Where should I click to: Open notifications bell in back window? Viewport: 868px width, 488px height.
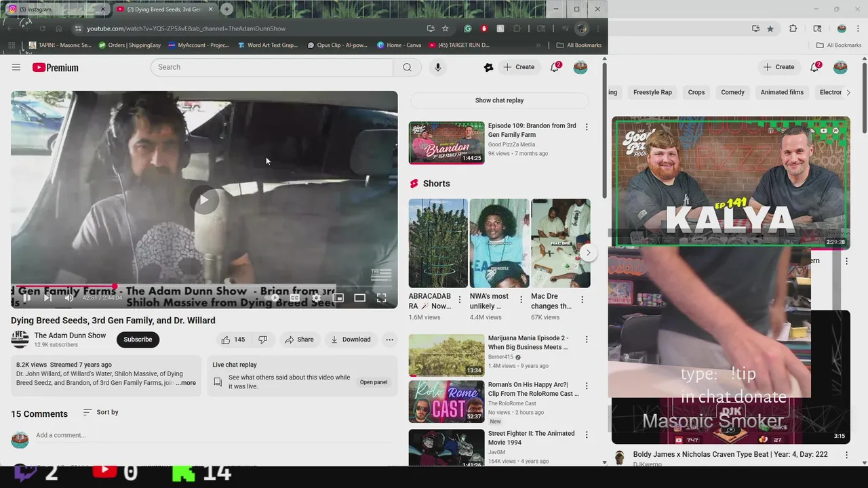(x=815, y=67)
